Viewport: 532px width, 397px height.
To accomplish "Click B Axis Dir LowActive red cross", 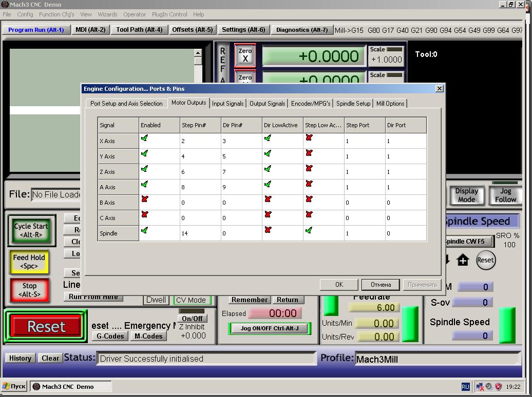I will pyautogui.click(x=268, y=199).
